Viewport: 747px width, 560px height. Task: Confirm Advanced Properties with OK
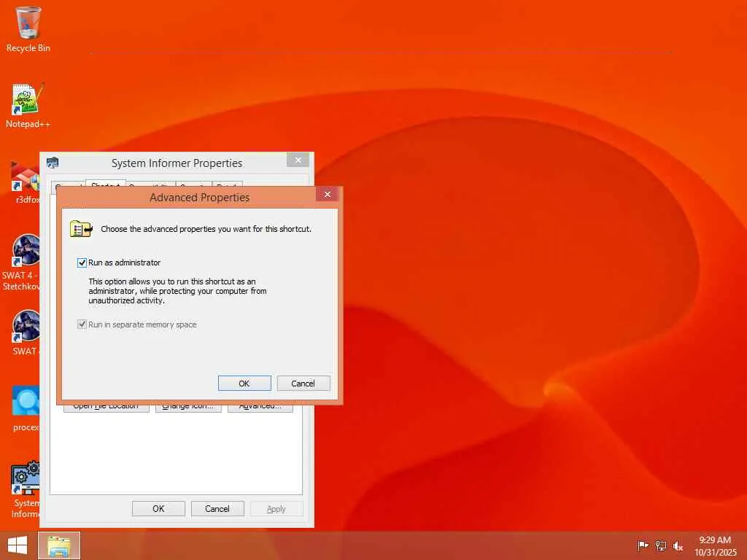244,384
